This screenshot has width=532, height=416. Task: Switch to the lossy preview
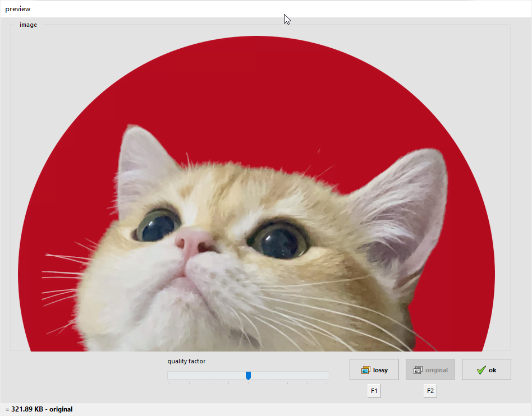point(374,369)
